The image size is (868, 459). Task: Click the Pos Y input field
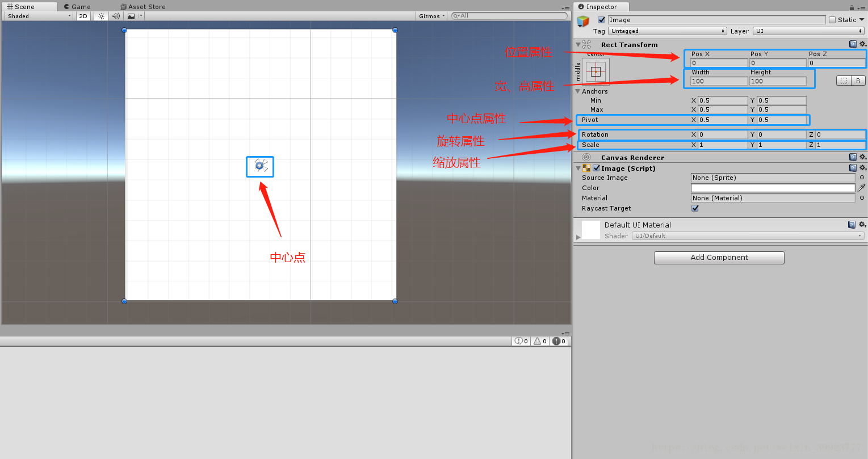778,63
